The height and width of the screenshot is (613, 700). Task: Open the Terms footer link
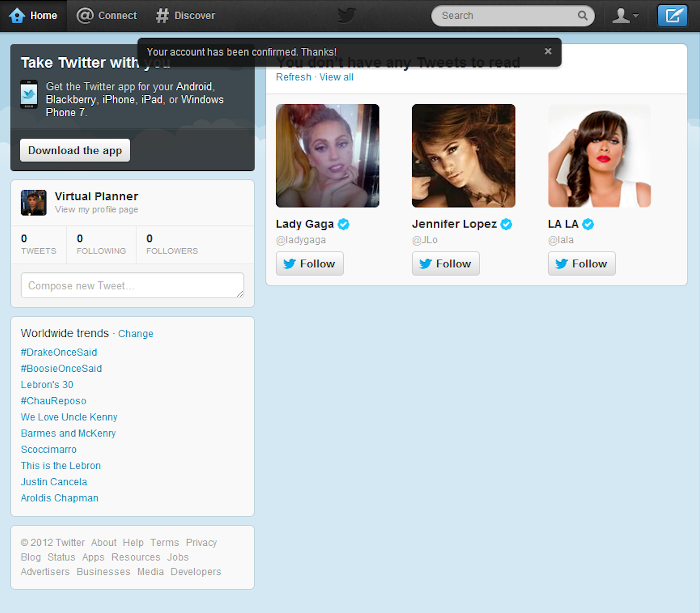click(x=164, y=542)
